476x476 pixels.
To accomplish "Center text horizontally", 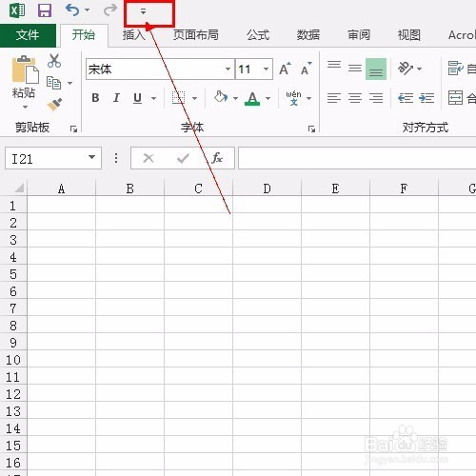I will pyautogui.click(x=355, y=98).
